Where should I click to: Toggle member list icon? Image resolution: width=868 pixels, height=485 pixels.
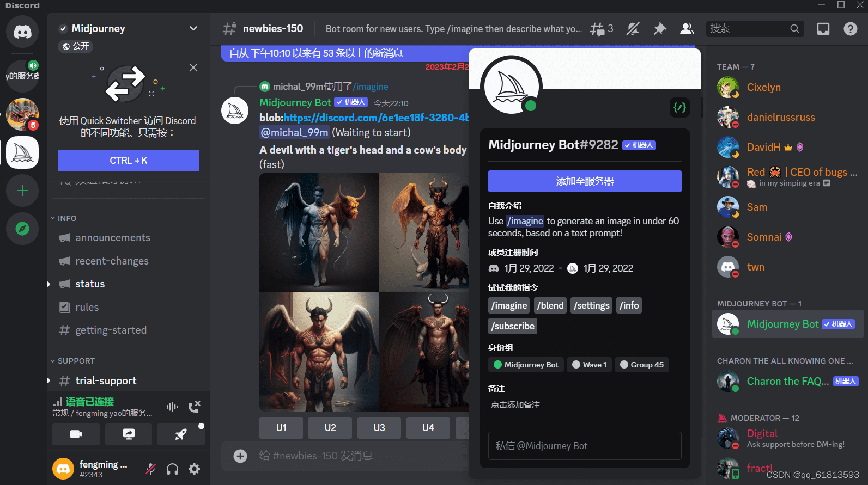pyautogui.click(x=687, y=29)
